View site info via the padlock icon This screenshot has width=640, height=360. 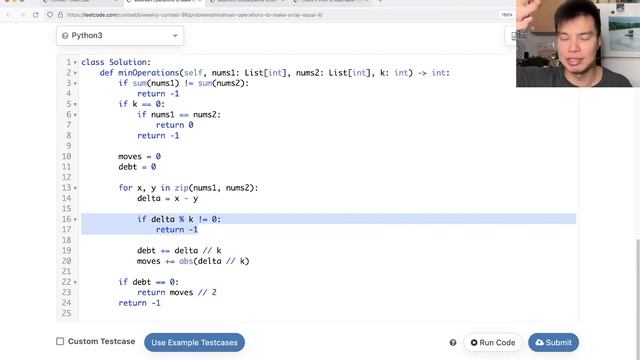click(60, 15)
